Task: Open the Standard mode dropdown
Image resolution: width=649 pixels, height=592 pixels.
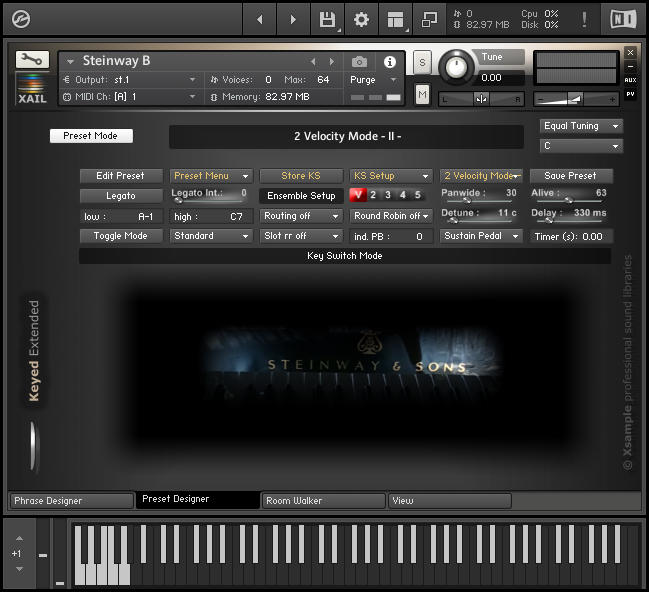Action: point(211,236)
